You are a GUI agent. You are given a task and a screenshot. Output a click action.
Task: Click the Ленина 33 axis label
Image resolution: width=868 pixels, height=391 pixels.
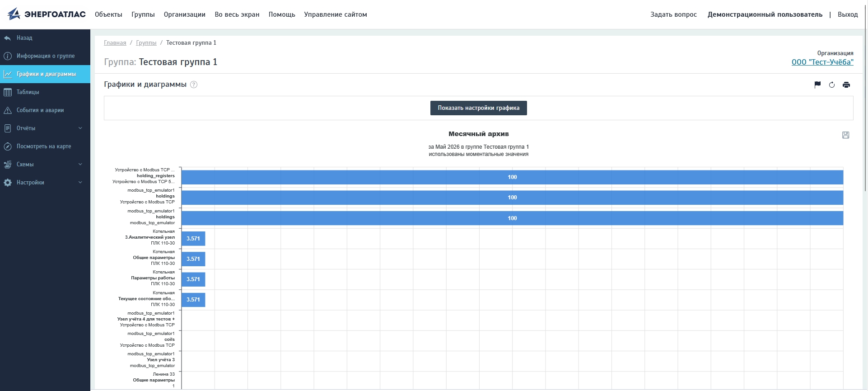coord(163,374)
